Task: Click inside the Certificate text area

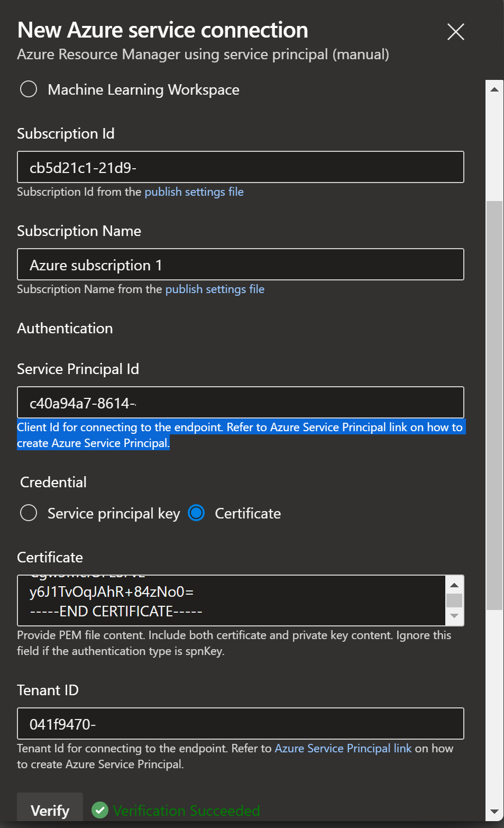Action: [x=232, y=600]
